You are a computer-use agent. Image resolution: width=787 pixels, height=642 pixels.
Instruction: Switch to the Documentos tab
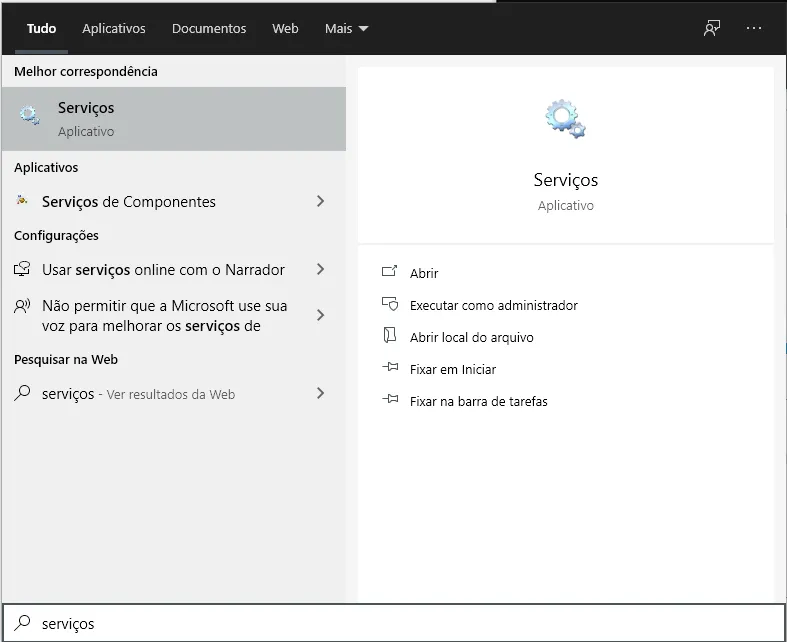click(x=209, y=28)
